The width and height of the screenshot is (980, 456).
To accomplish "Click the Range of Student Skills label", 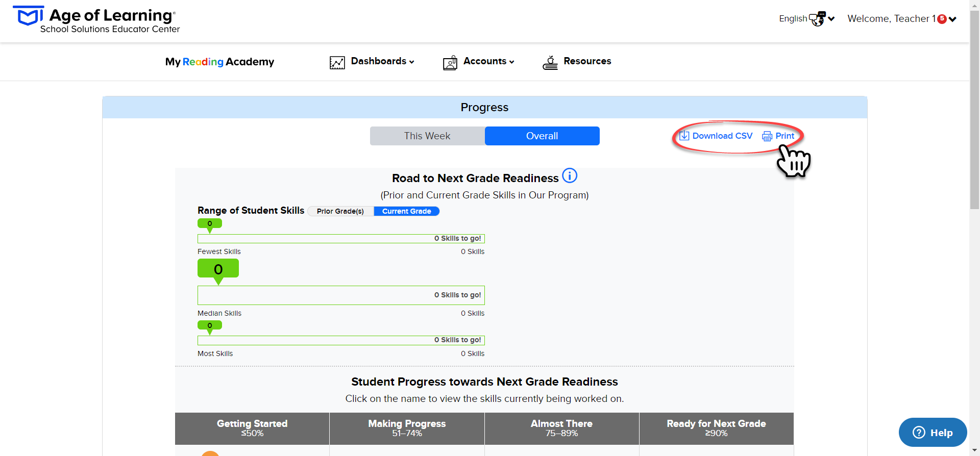I will pos(251,211).
